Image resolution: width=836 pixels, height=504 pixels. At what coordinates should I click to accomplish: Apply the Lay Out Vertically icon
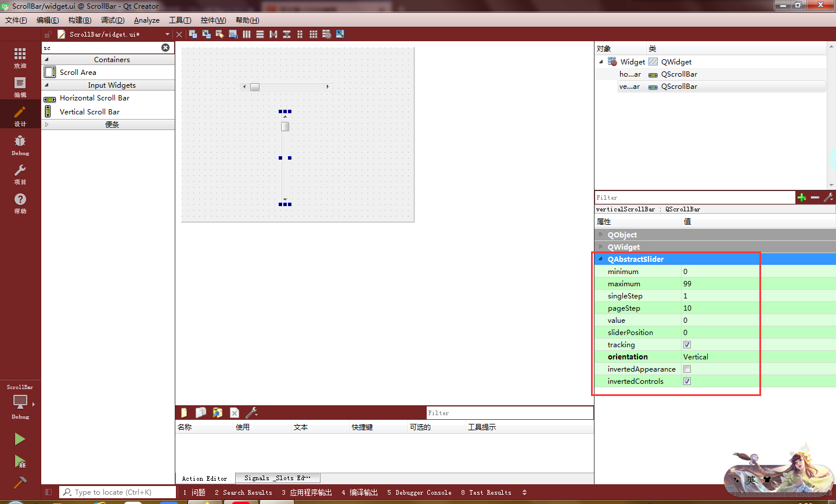click(260, 34)
